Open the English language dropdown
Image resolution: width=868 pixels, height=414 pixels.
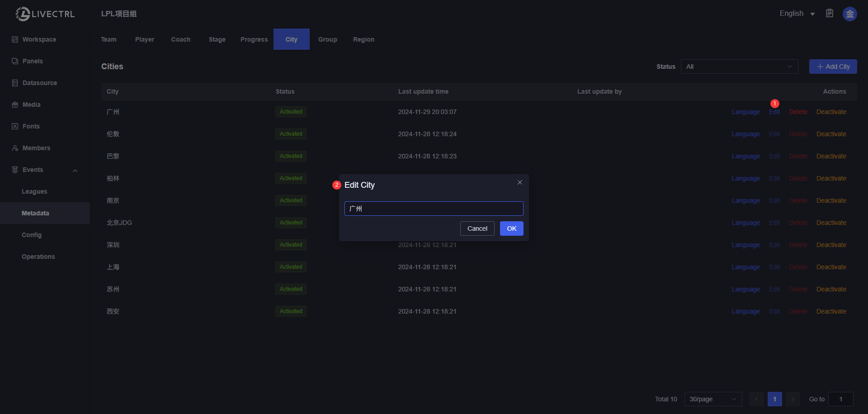(797, 14)
